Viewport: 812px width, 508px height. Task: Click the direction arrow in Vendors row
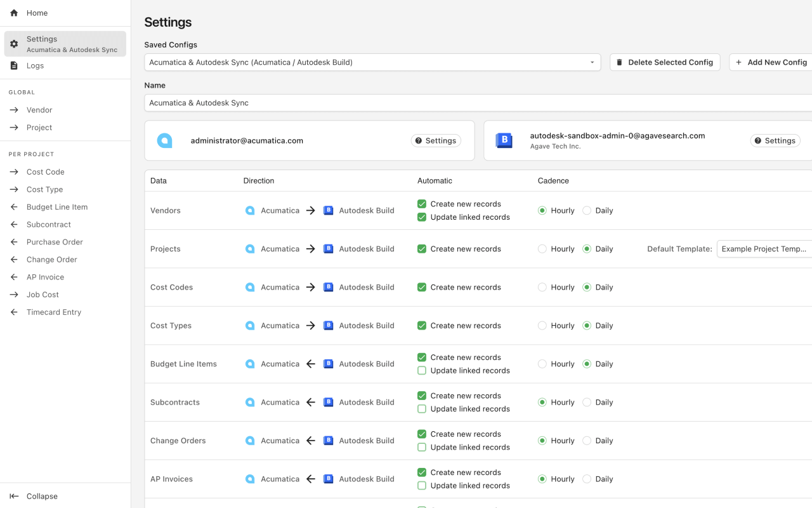[x=311, y=210]
